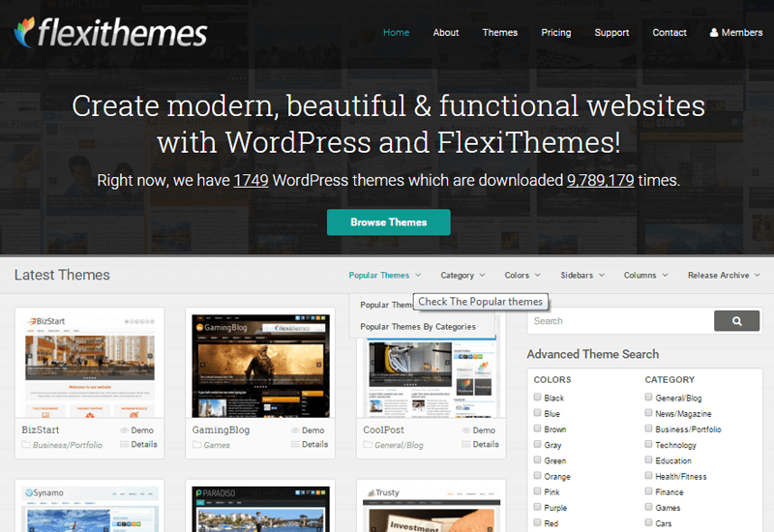774x532 pixels.
Task: Check the Pink color checkbox
Action: pyautogui.click(x=538, y=491)
